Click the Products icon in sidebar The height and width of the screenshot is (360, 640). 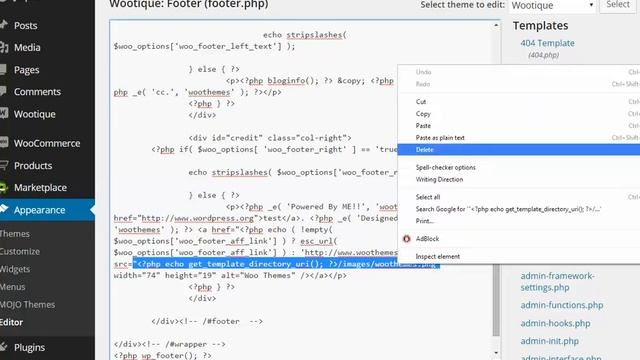[x=4, y=165]
